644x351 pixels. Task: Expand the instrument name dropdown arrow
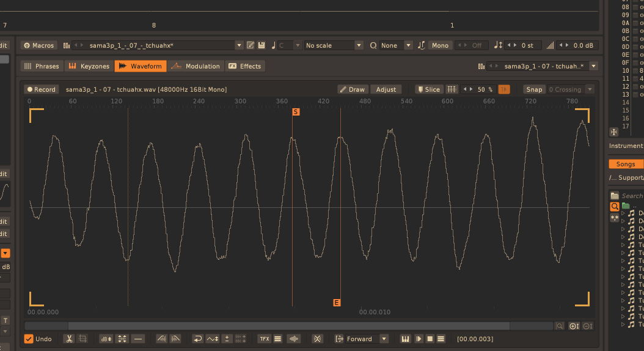click(x=239, y=45)
